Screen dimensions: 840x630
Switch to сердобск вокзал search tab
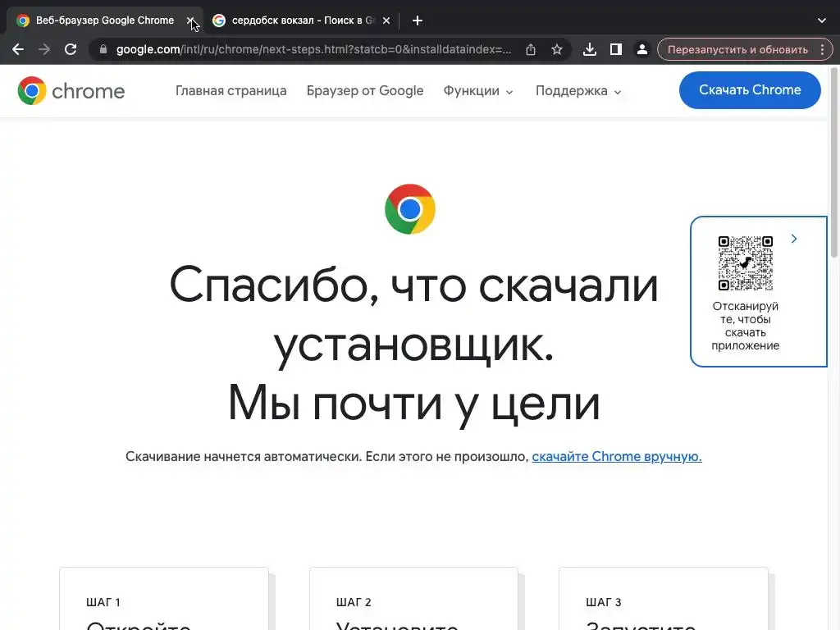pos(300,21)
